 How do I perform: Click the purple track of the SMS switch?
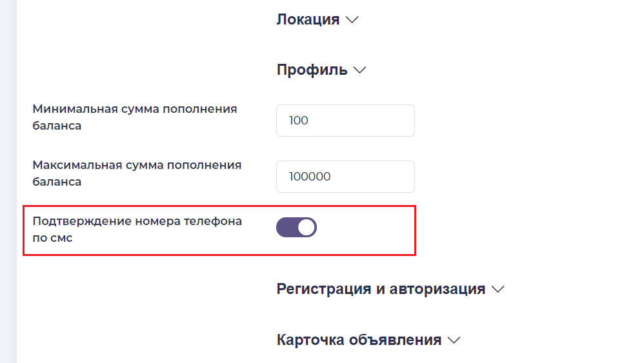tap(286, 227)
